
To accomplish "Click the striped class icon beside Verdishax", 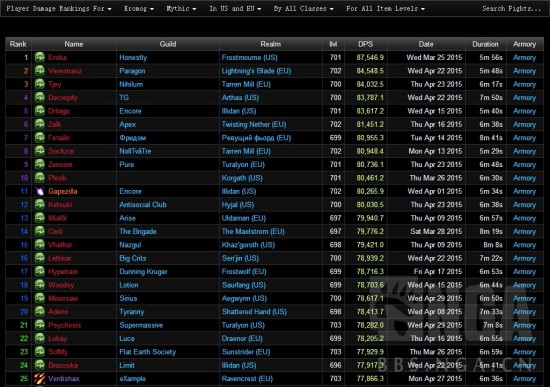I will pyautogui.click(x=40, y=379).
